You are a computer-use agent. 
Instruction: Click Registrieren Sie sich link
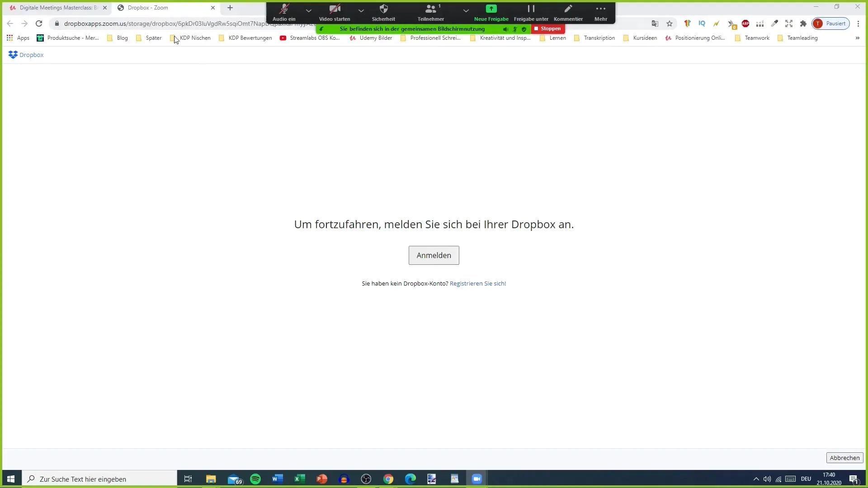pyautogui.click(x=478, y=284)
